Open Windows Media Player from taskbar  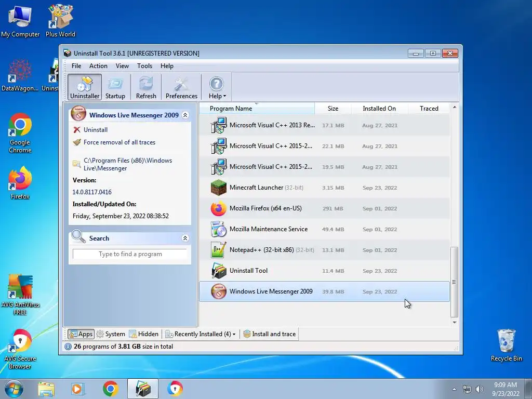78,389
